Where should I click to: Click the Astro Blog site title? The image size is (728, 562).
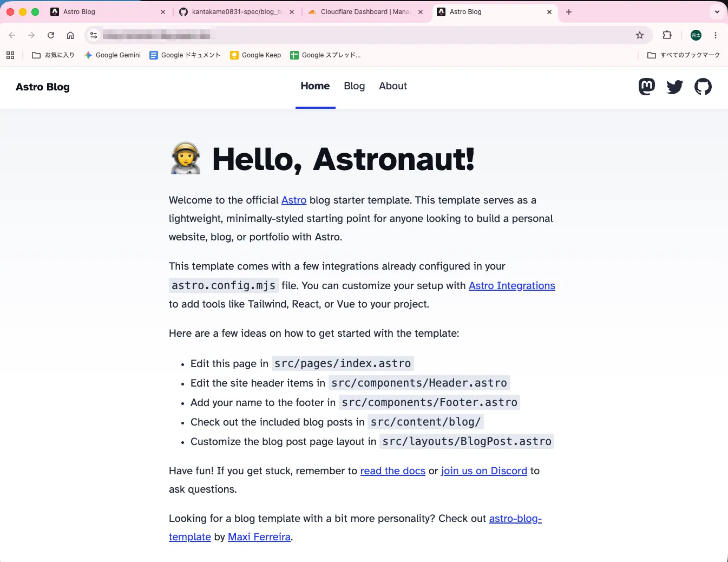[43, 87]
